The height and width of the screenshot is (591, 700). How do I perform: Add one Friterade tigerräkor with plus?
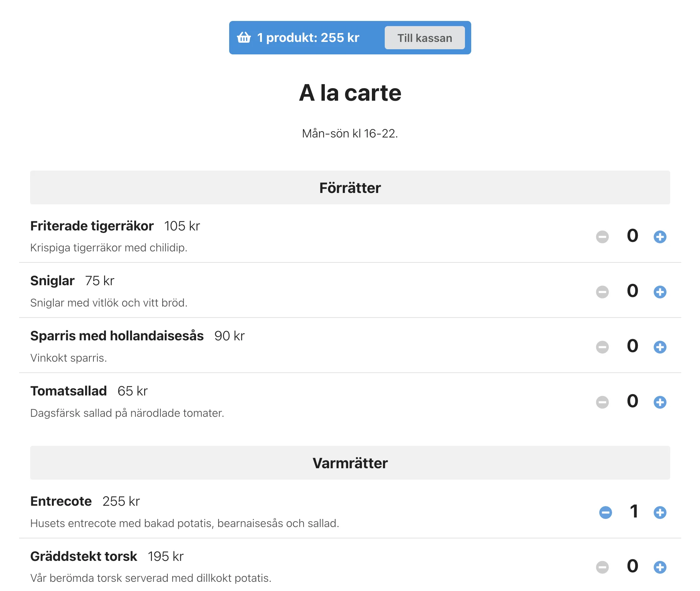click(660, 237)
